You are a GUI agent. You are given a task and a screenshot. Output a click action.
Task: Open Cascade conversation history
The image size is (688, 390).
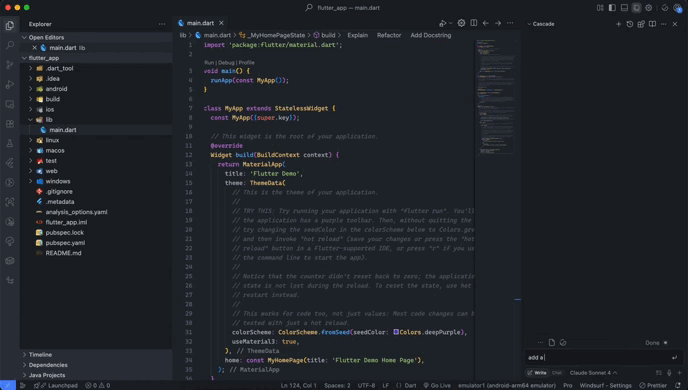coord(630,24)
